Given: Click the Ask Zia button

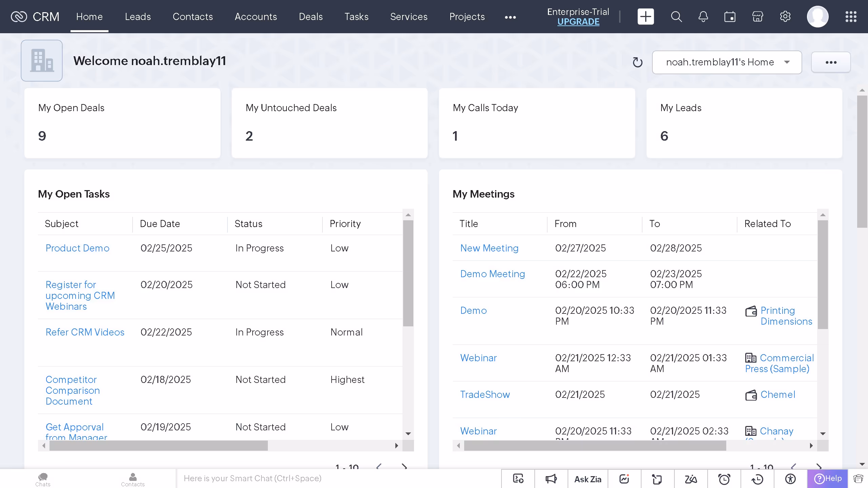Looking at the screenshot, I should (588, 479).
